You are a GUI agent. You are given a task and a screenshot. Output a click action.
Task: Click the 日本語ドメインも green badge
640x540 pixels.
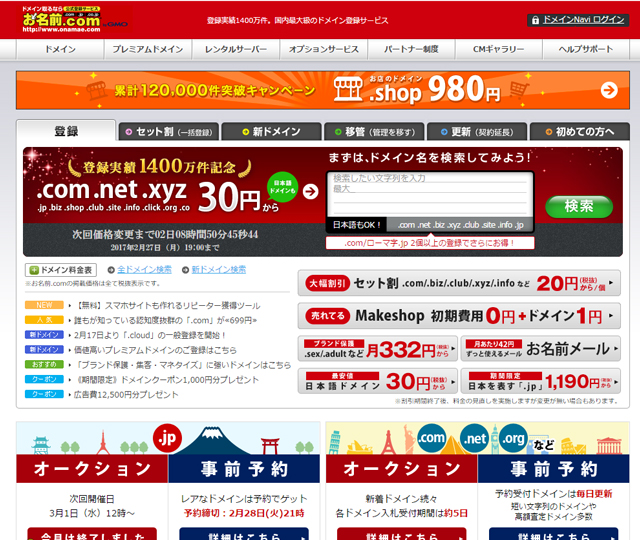click(282, 187)
